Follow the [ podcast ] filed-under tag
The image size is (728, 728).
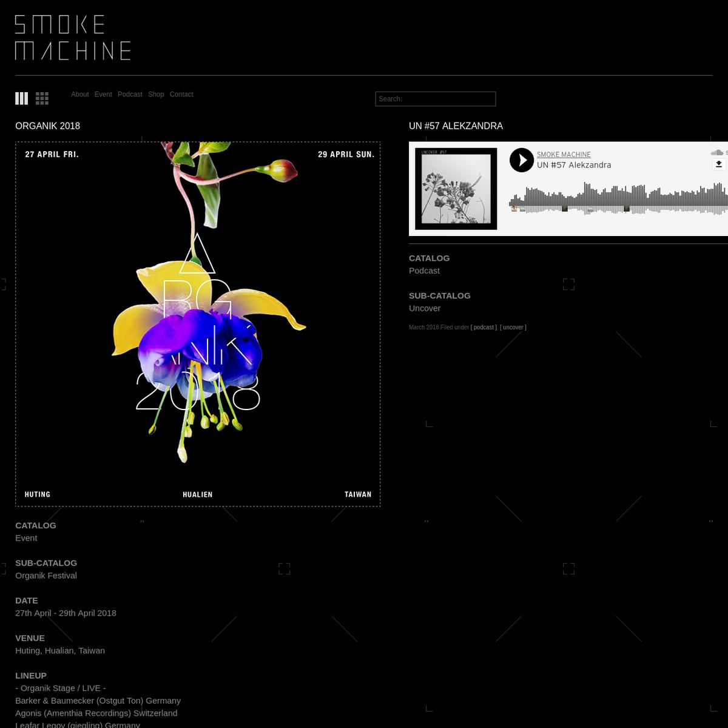click(x=484, y=328)
